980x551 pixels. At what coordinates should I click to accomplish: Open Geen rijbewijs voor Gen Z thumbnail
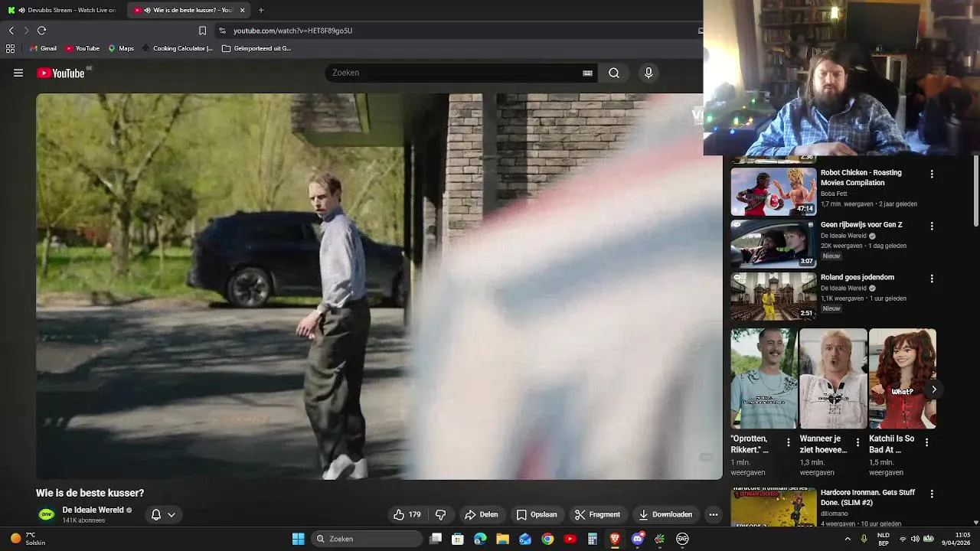click(773, 243)
